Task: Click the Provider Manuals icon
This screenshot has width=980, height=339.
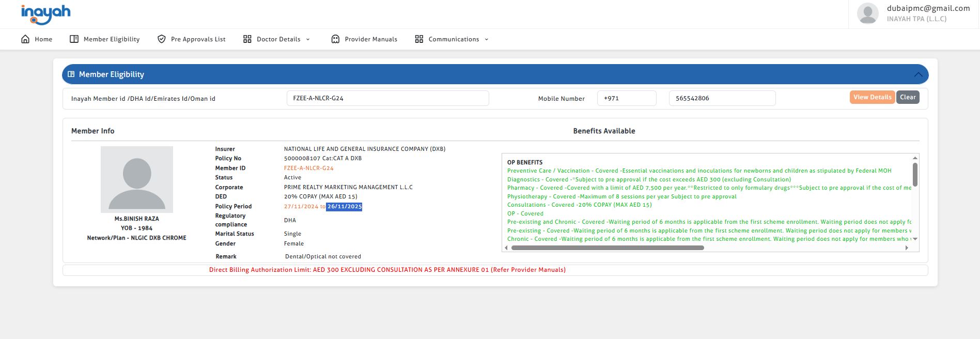Action: (335, 39)
